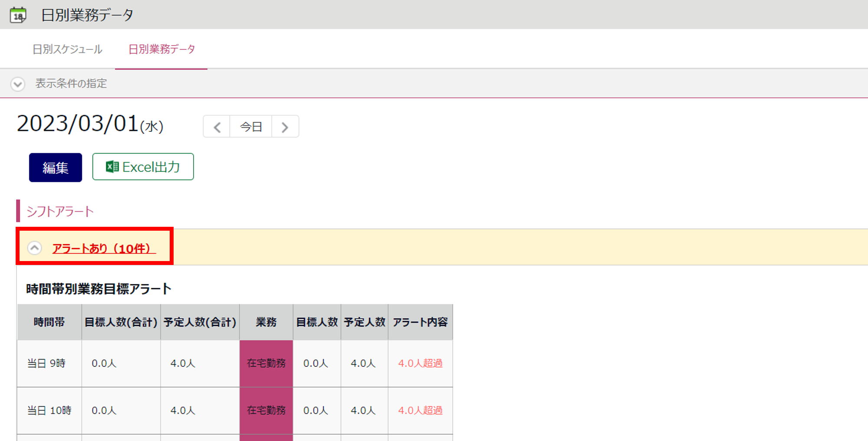
Task: Click the 表示条件の指定 label
Action: click(x=71, y=83)
